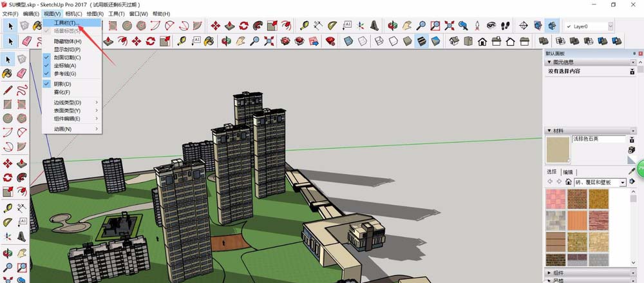Uncheck 坐标轴(A) axes option

pos(72,65)
